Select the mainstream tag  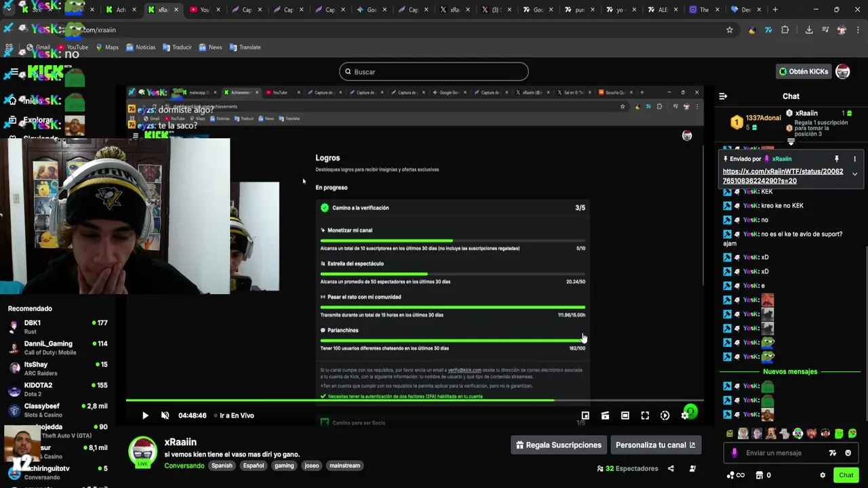click(344, 466)
